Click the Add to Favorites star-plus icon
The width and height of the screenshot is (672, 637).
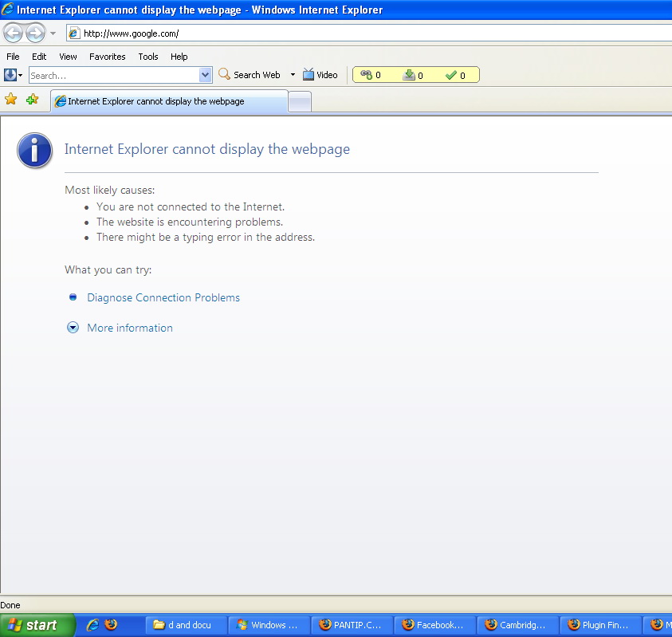[x=32, y=100]
